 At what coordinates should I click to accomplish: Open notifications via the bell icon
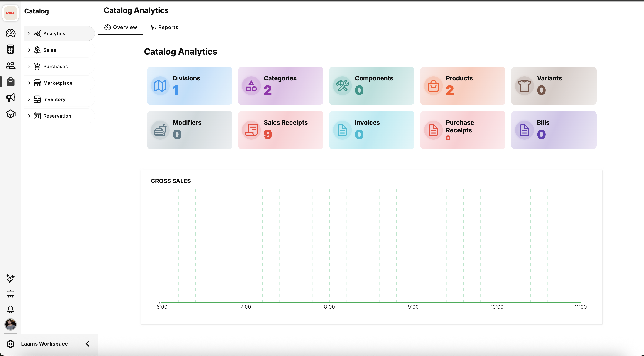click(11, 309)
